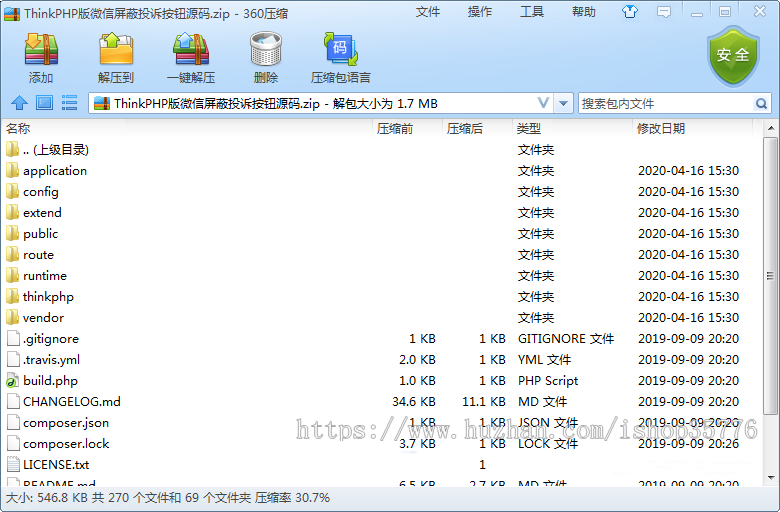The width and height of the screenshot is (780, 512).
Task: Click the scrollbar up arrow
Action: click(771, 128)
